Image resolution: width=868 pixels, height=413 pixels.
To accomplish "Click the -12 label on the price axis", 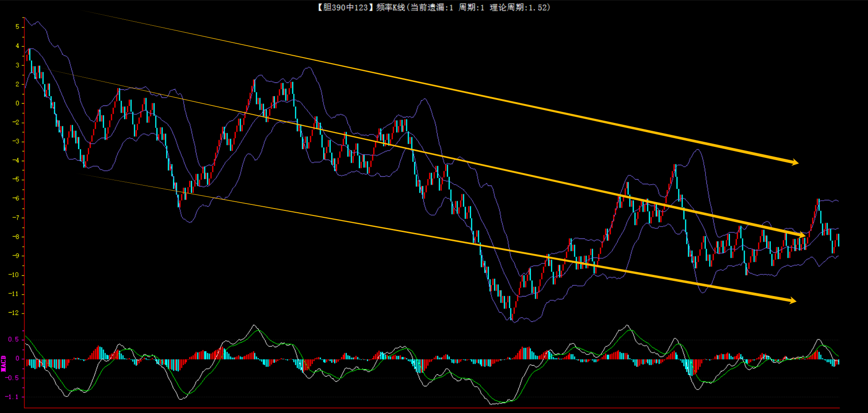I will pyautogui.click(x=14, y=313).
